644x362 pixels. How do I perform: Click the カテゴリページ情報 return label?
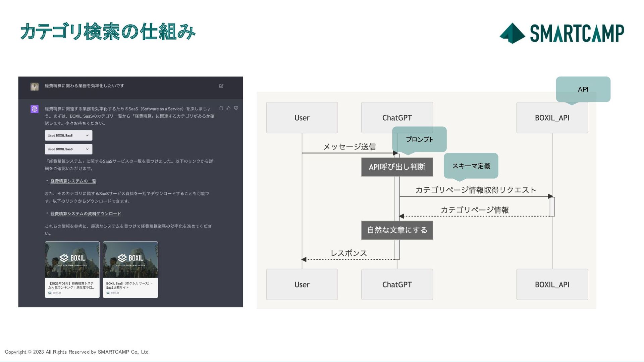[475, 210]
